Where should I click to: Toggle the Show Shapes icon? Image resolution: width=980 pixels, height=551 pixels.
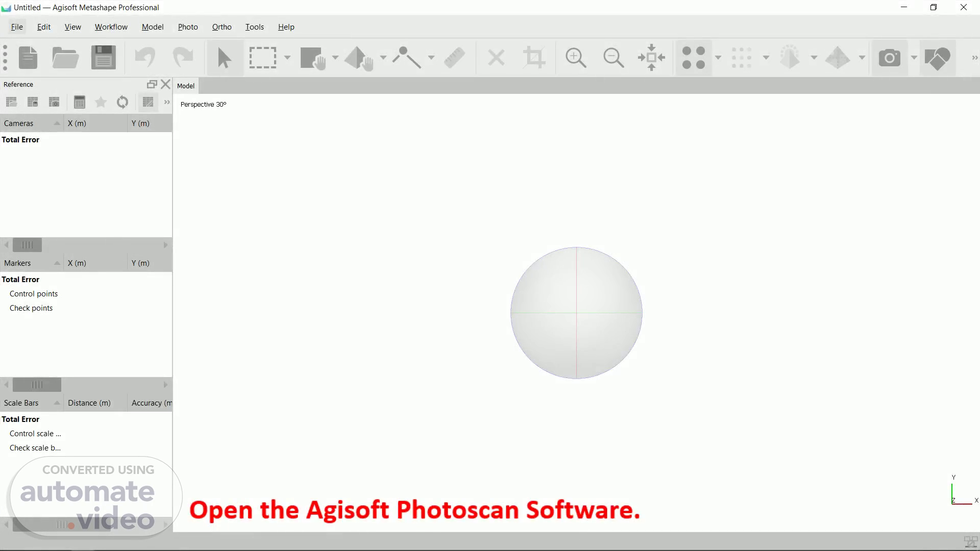(x=937, y=58)
